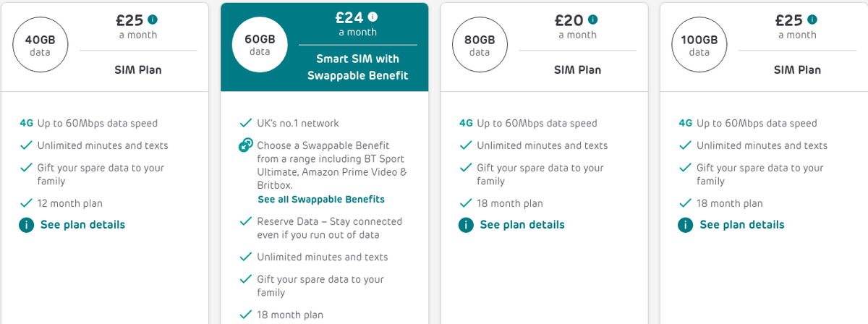Click info icon beside 100GB See plan details
The image size is (868, 324).
685,225
